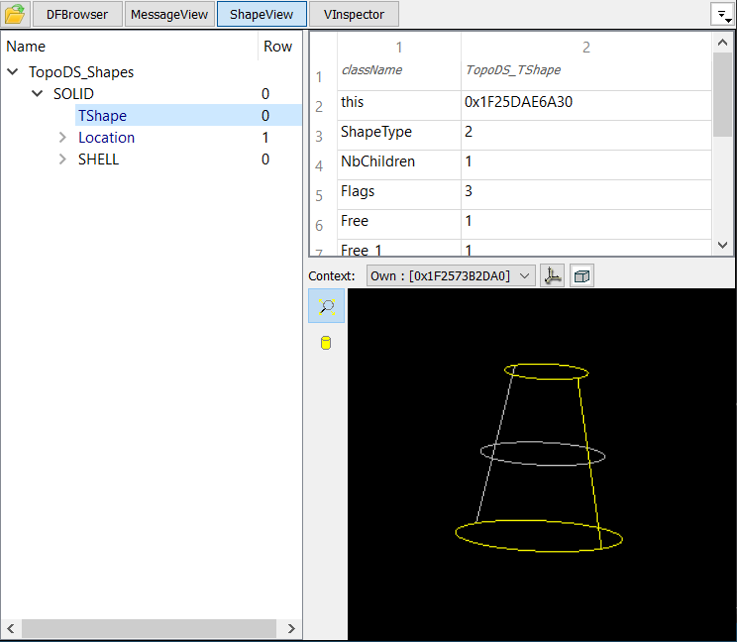Expand the Location tree node
The width and height of the screenshot is (737, 642).
[63, 138]
